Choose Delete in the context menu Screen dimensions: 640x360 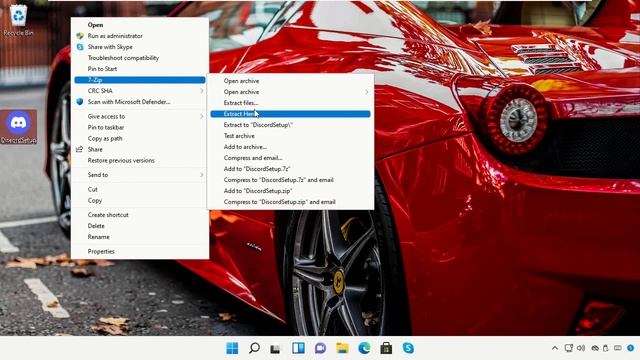coord(140,226)
